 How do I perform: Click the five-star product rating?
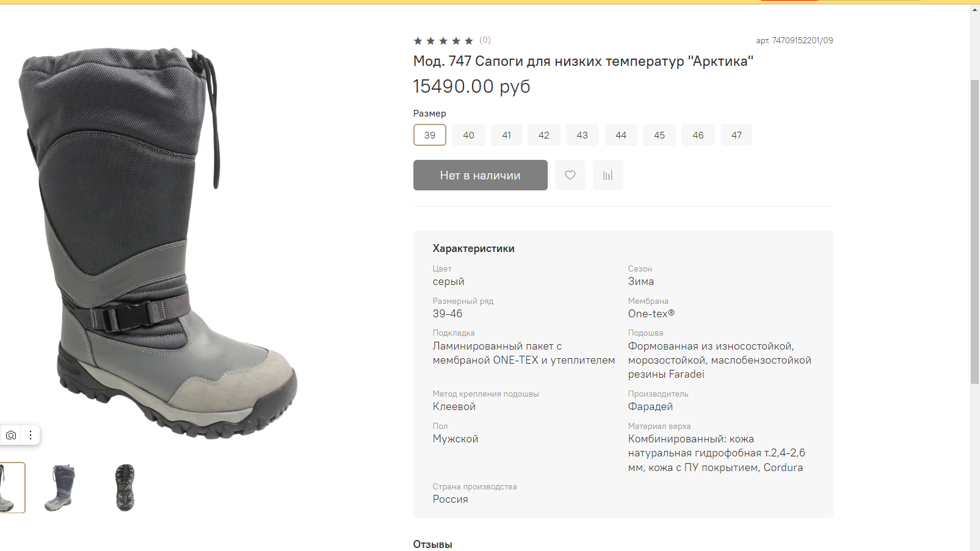point(443,41)
